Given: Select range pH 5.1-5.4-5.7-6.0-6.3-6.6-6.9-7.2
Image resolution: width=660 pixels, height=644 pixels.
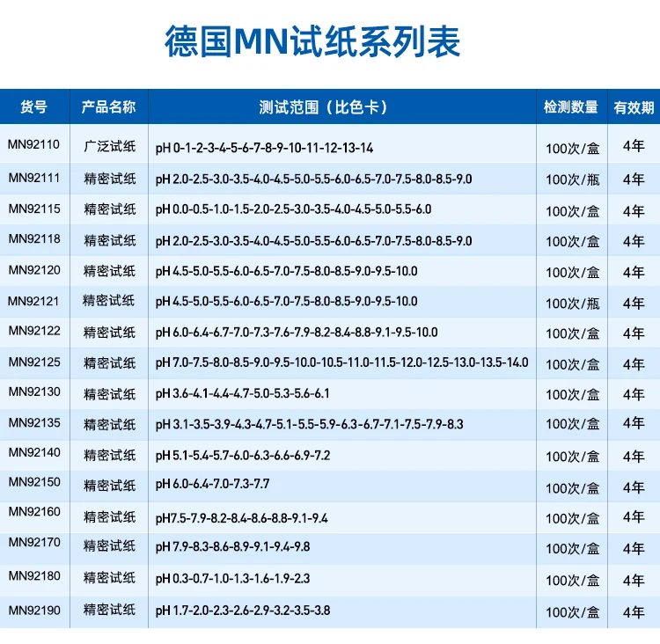Looking at the screenshot, I should (x=243, y=456).
